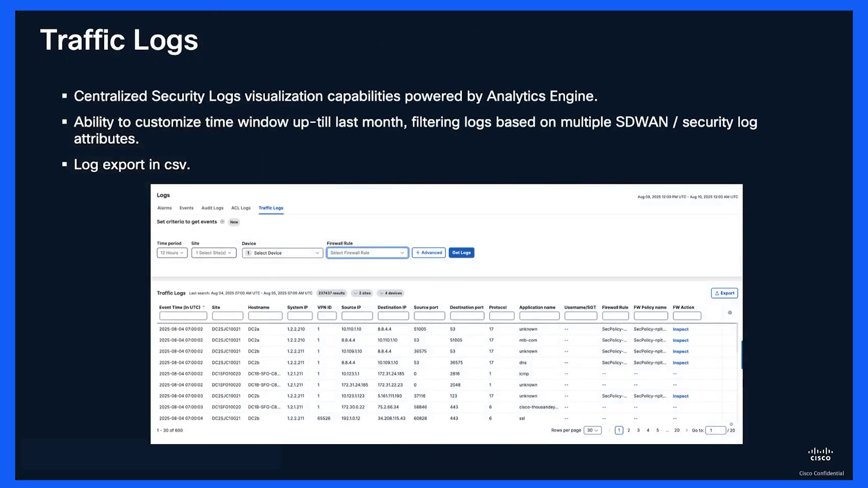The height and width of the screenshot is (488, 868).
Task: Open Inspect link in mib-com row
Action: [x=680, y=341]
